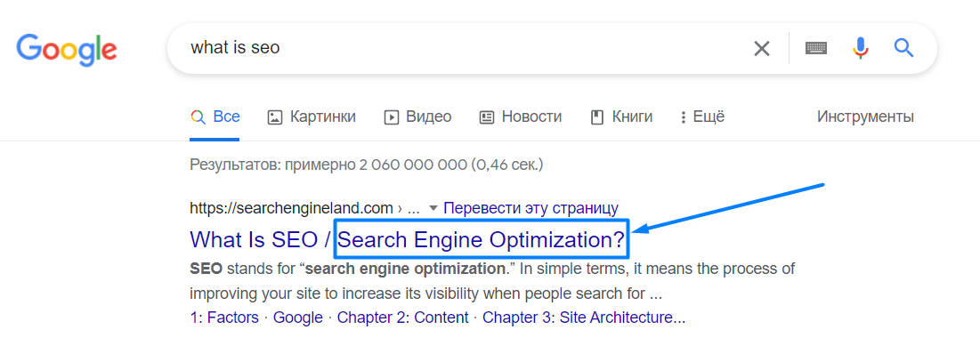Start voice search with microphone icon
The height and width of the screenshot is (362, 980).
[860, 48]
